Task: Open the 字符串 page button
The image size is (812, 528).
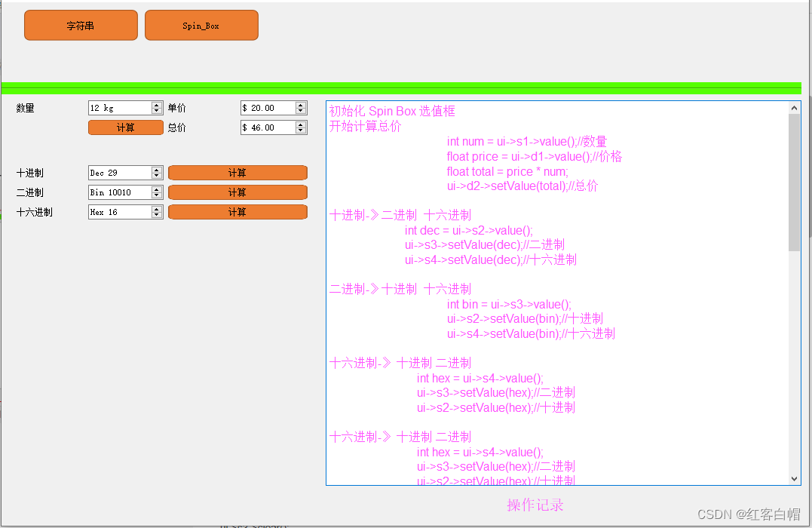Action: point(81,26)
